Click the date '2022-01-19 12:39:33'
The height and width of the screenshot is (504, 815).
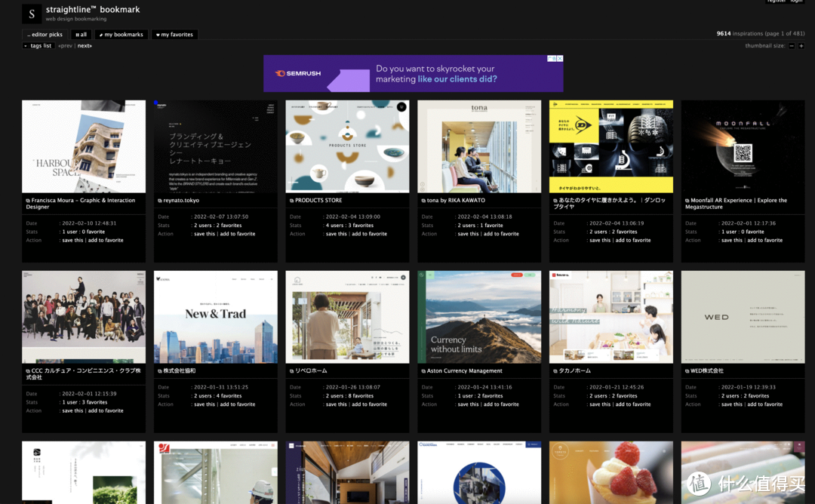[x=749, y=388]
